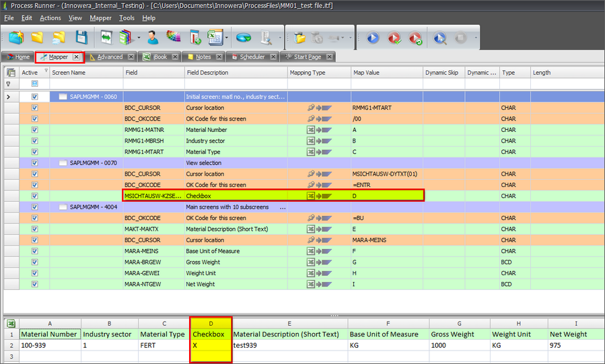
Task: Open dropdown arrow next to books icon
Action: click(x=139, y=38)
